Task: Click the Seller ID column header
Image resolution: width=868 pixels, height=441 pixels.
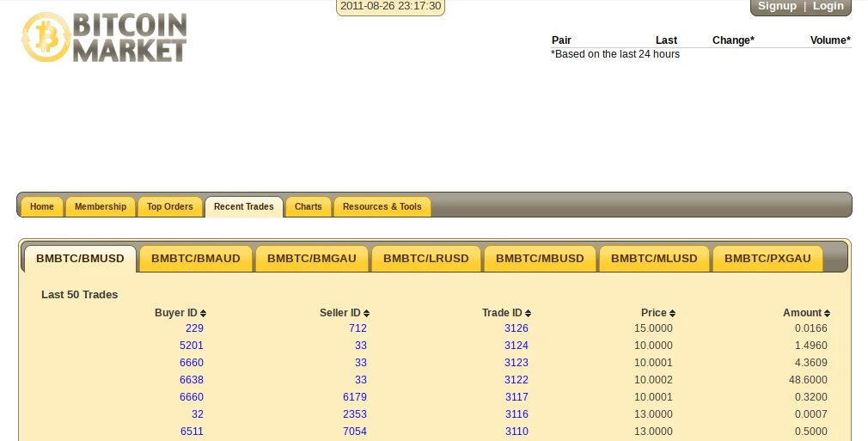Action: [339, 313]
